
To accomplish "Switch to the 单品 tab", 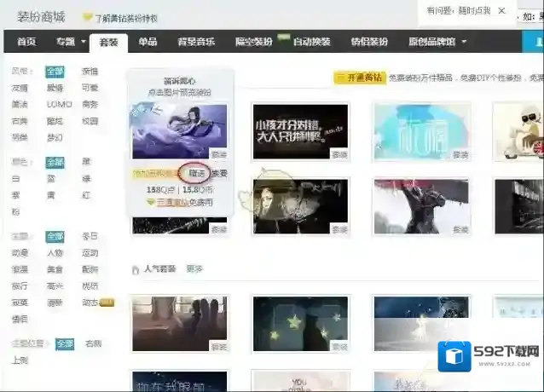I will 148,42.
